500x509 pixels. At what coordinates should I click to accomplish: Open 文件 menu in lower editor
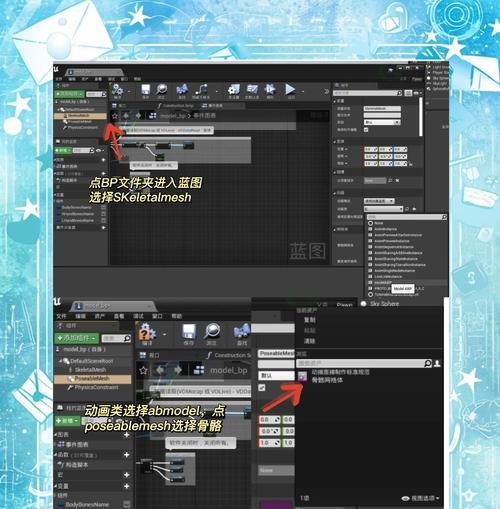coord(61,316)
